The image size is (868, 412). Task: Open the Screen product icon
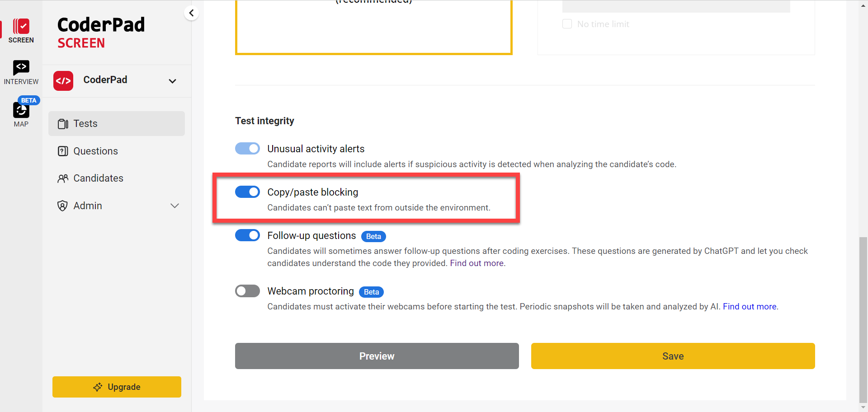coord(21,27)
